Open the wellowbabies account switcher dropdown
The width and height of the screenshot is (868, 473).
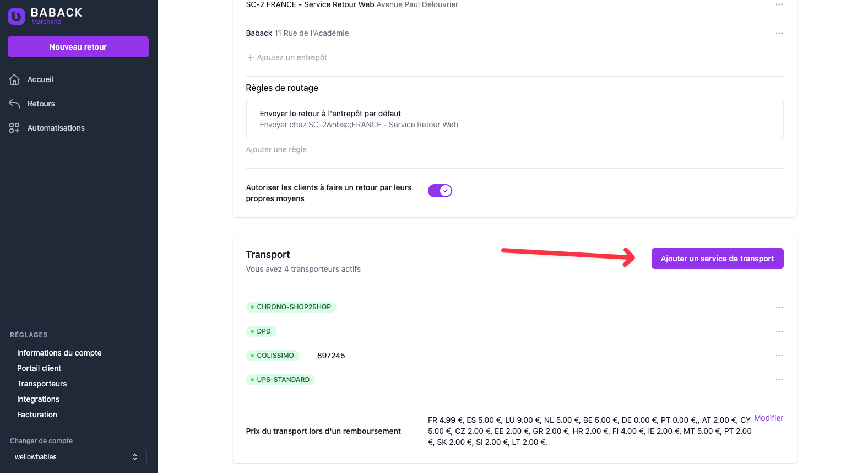pyautogui.click(x=78, y=457)
